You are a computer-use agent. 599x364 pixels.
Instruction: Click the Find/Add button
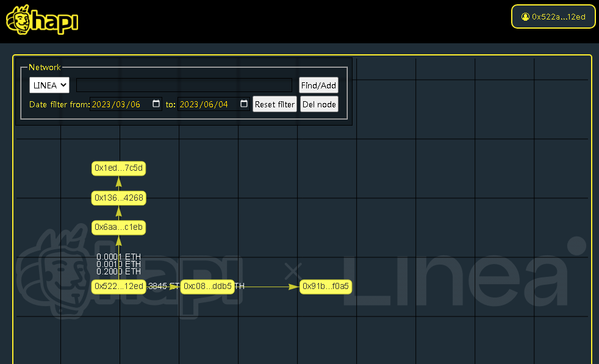[318, 85]
